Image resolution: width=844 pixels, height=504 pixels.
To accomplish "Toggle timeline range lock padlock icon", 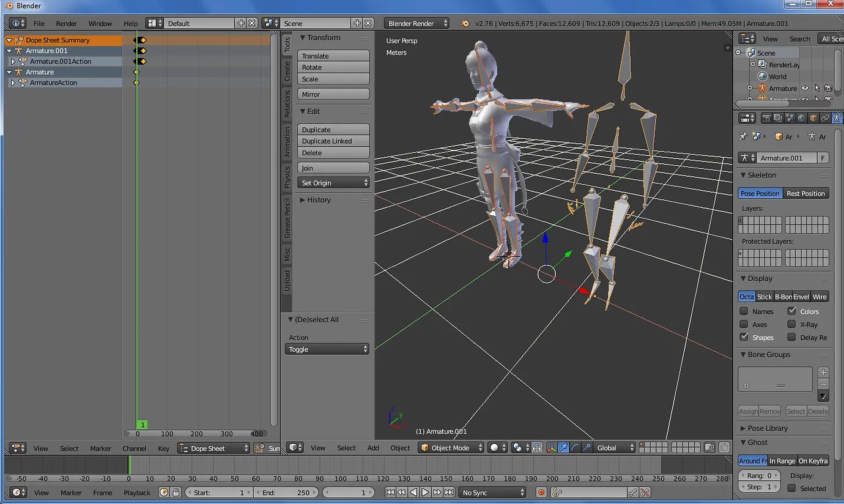I will [x=176, y=492].
